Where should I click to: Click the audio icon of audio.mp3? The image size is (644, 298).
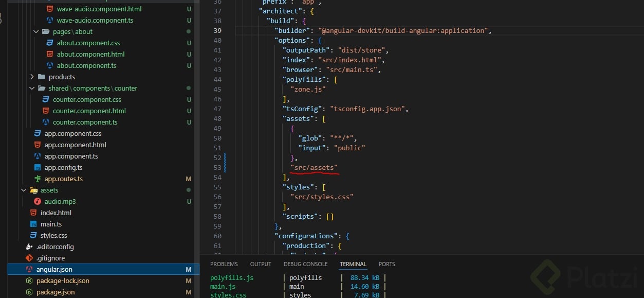coord(37,201)
